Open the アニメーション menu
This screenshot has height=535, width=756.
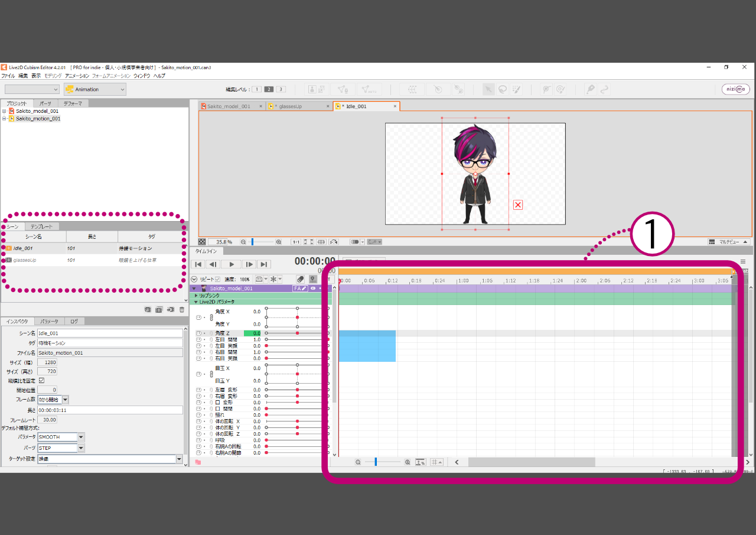pyautogui.click(x=77, y=76)
